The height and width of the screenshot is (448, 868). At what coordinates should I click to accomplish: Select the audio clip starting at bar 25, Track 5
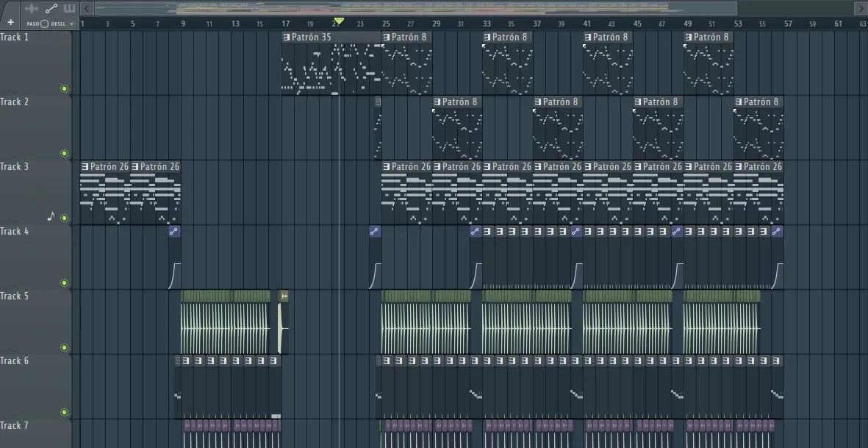[x=426, y=322]
